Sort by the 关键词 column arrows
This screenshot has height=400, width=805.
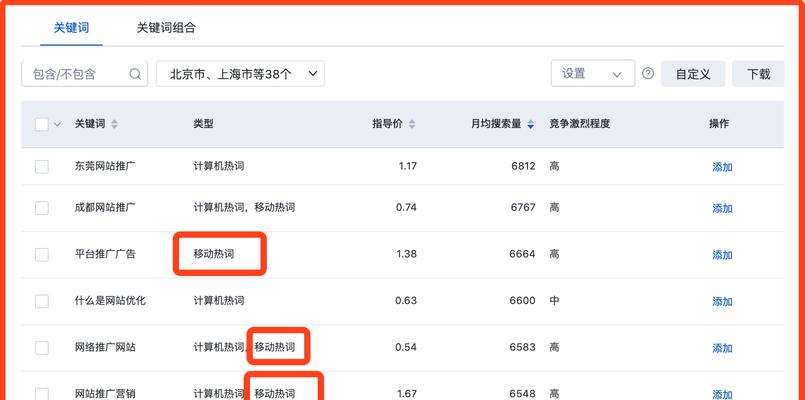point(114,124)
